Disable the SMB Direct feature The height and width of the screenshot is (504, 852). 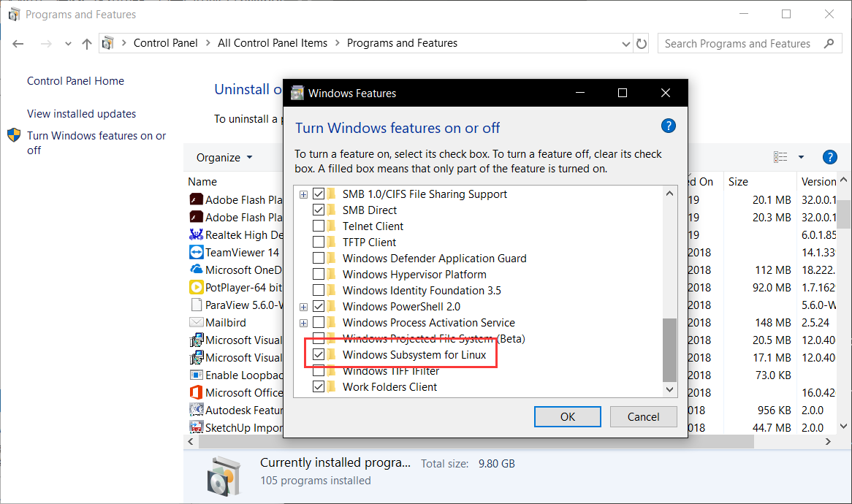pos(319,210)
